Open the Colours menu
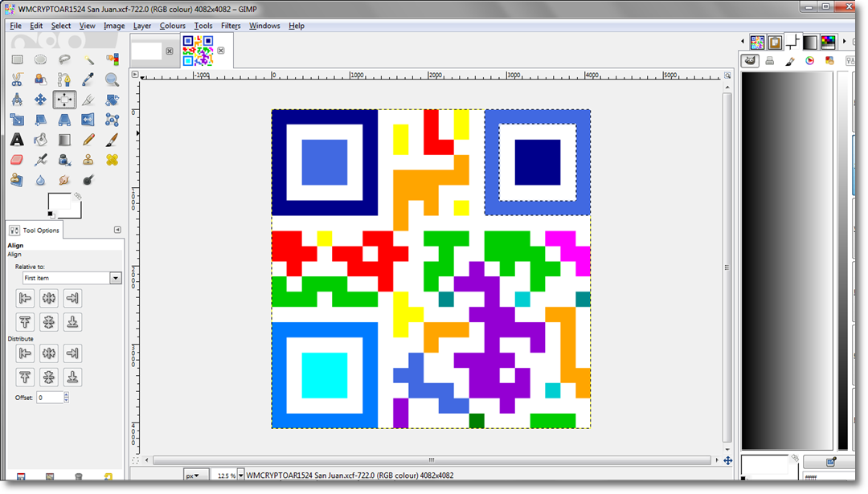 [173, 26]
